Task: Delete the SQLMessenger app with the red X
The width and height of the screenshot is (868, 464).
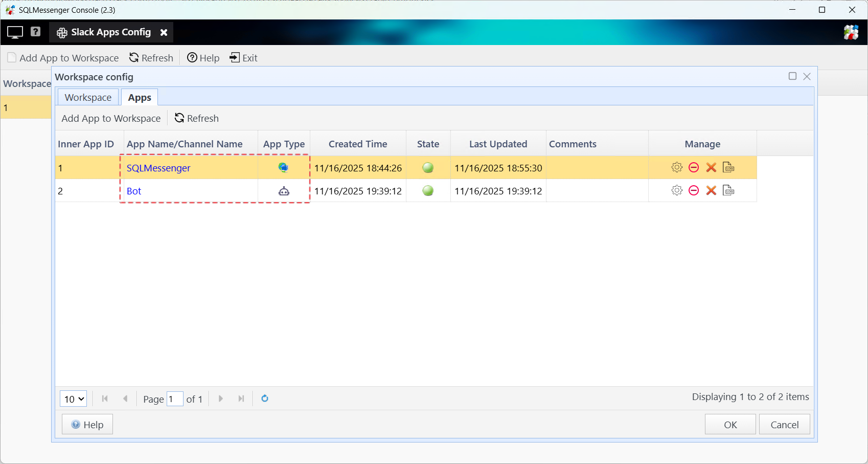Action: tap(711, 167)
